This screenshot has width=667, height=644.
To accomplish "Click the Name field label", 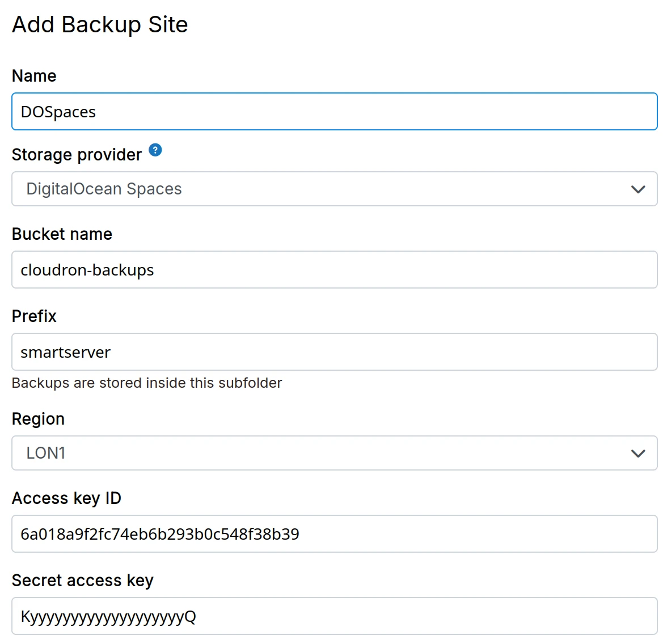I will [34, 76].
